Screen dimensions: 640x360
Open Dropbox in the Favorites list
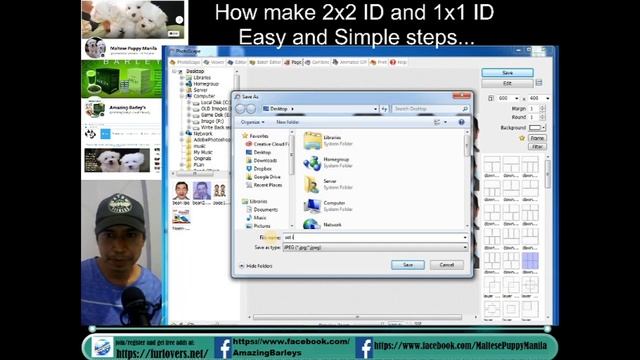tap(259, 169)
